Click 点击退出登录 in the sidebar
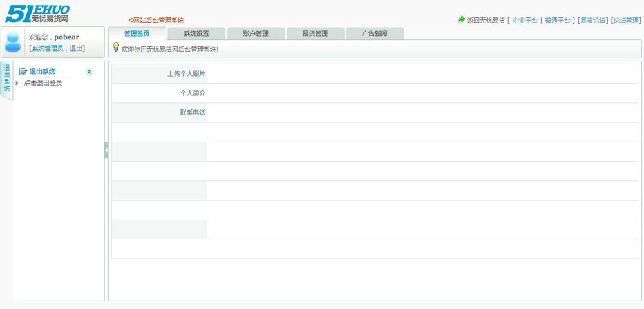644x309 pixels. [43, 83]
